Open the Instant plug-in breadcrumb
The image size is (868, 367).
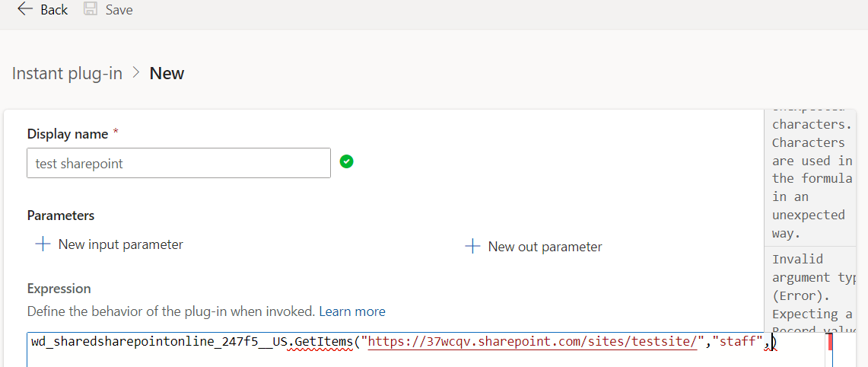point(67,73)
